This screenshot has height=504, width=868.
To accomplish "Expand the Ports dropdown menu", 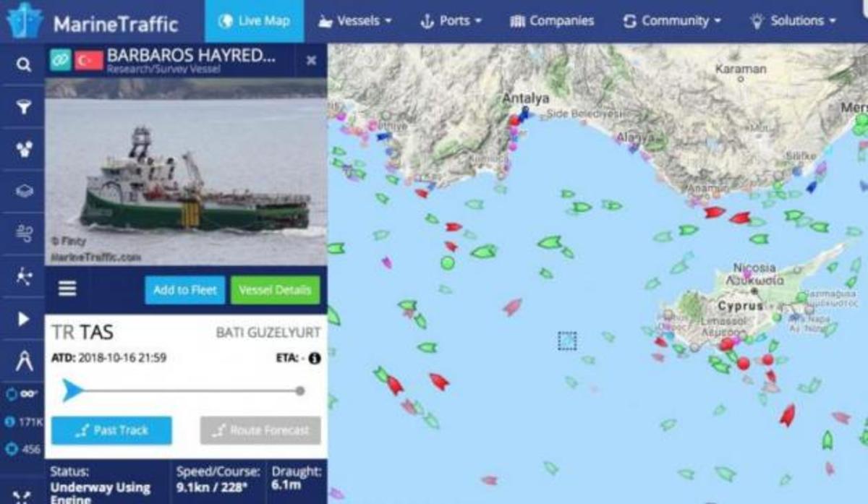I will click(451, 21).
